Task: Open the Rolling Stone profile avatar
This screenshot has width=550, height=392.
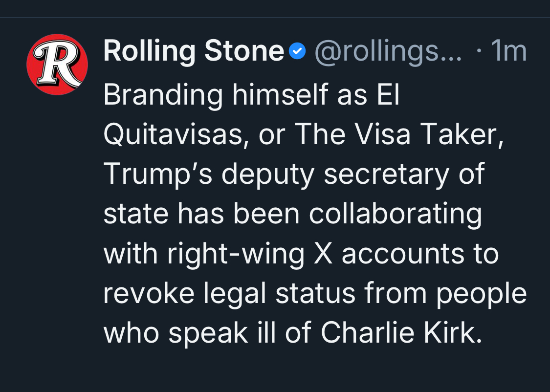Action: (57, 65)
